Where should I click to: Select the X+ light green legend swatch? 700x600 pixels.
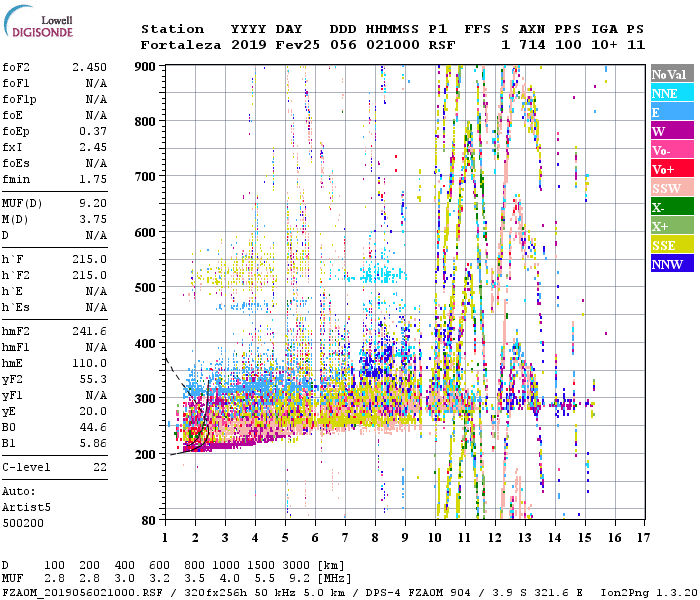672,226
